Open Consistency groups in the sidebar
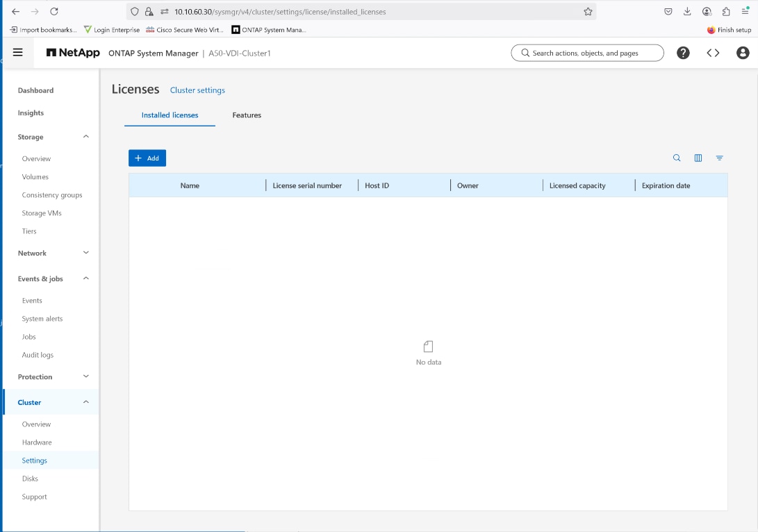 point(52,195)
